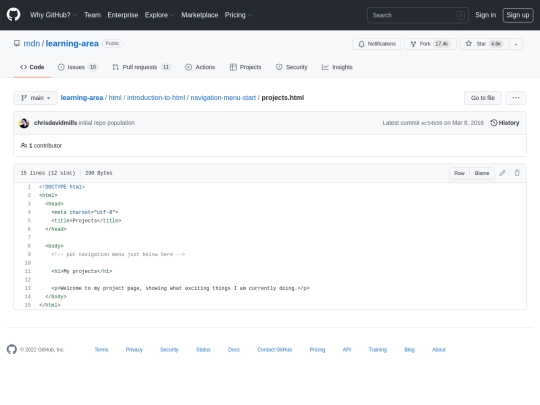The width and height of the screenshot is (540, 405).
Task: Open Privacy link in footer
Action: click(134, 350)
